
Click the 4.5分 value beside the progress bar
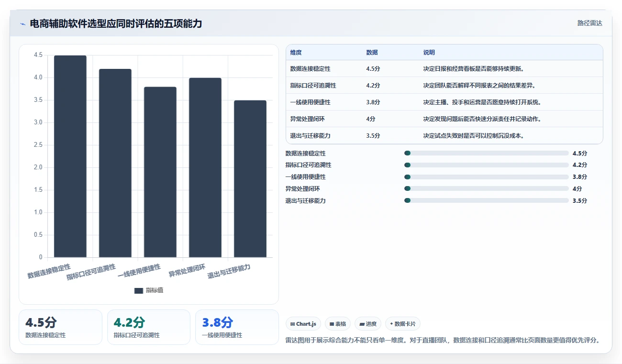point(580,153)
